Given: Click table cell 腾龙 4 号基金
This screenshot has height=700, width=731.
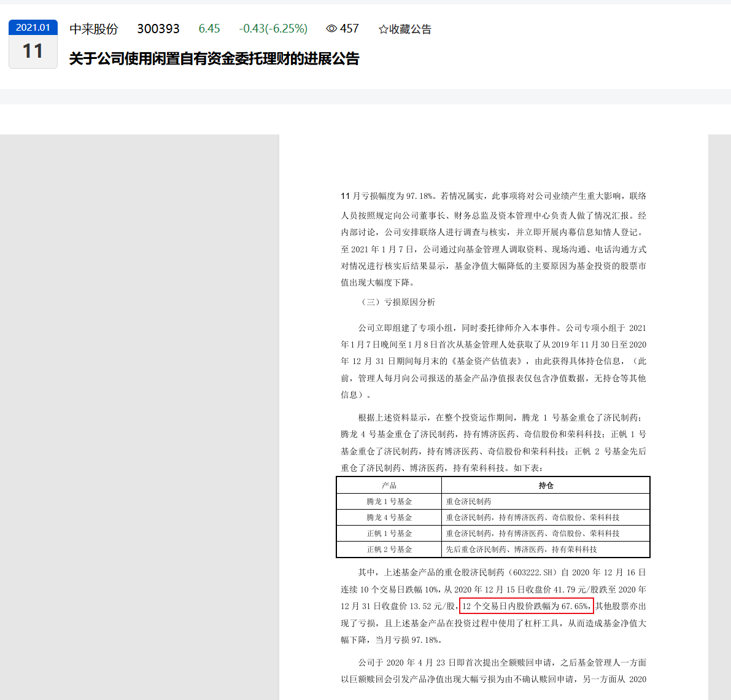Looking at the screenshot, I should (x=389, y=518).
